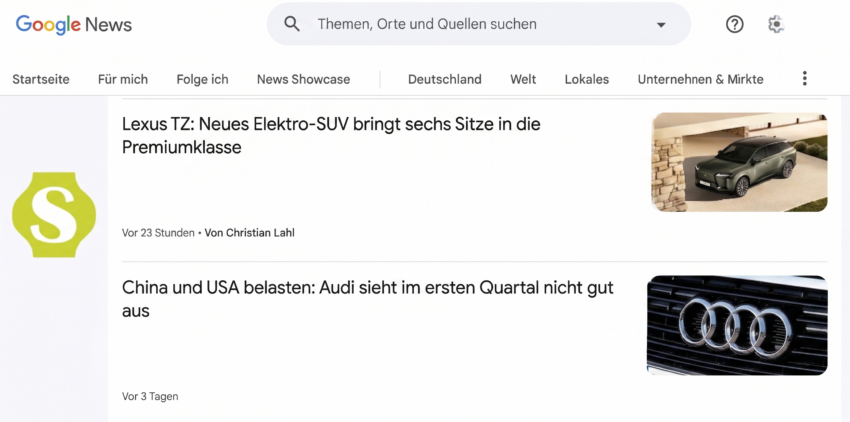Open the Für mich tab
Viewport: 850px width, 422px height.
pos(123,79)
